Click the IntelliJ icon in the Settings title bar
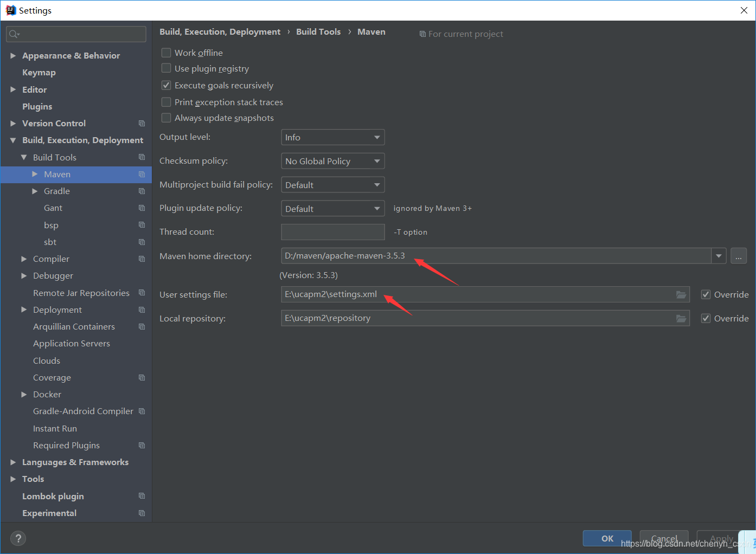The width and height of the screenshot is (756, 554). (x=10, y=10)
